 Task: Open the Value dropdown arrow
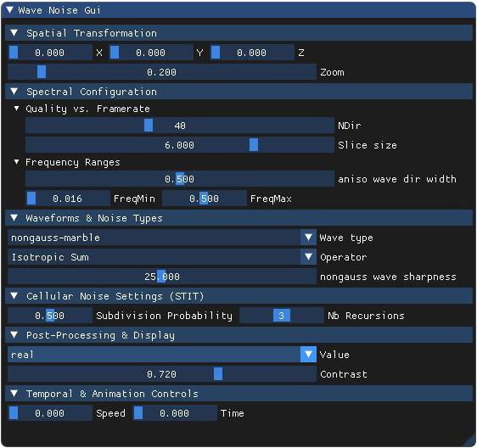click(x=308, y=355)
